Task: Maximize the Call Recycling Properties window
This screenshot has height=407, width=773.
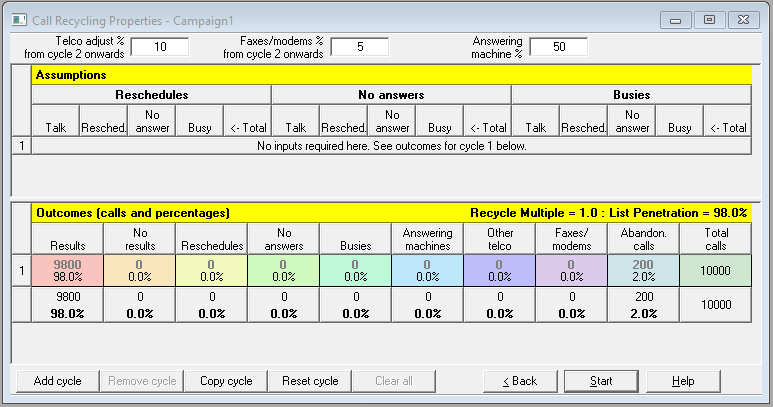Action: click(709, 18)
